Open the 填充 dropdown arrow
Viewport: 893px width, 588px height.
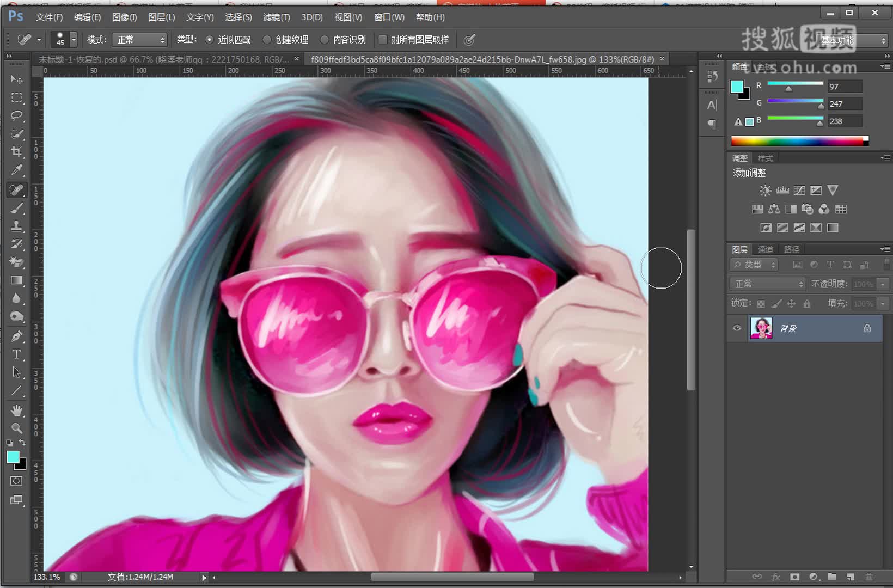pyautogui.click(x=883, y=304)
